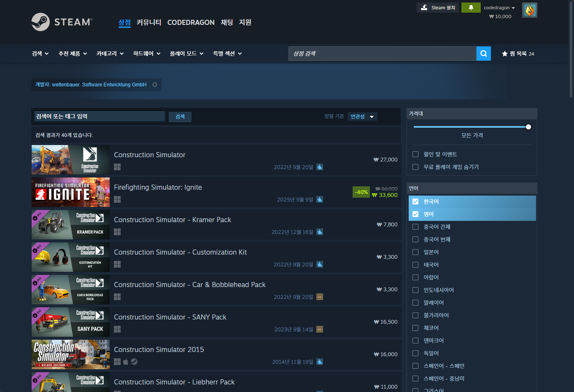Click Windows icon on Construction Simulator row

tap(117, 167)
